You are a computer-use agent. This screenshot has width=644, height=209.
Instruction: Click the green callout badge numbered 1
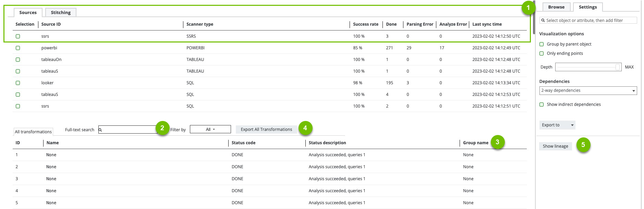(528, 8)
